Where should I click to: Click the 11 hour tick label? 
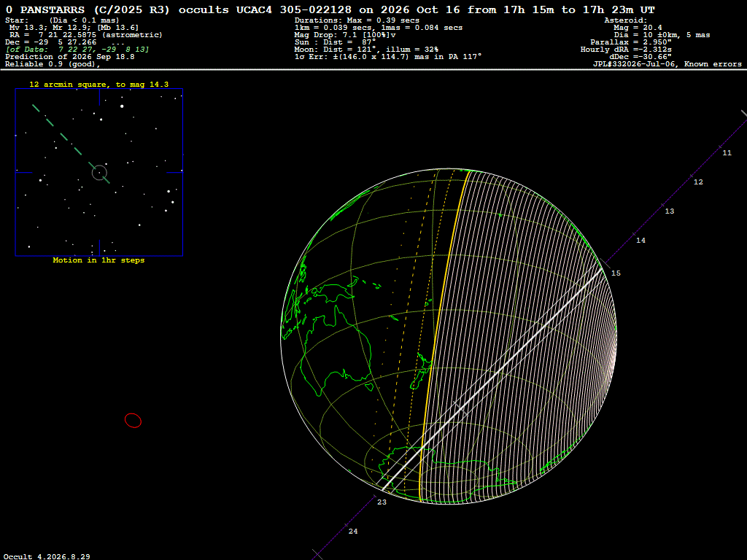coord(727,153)
